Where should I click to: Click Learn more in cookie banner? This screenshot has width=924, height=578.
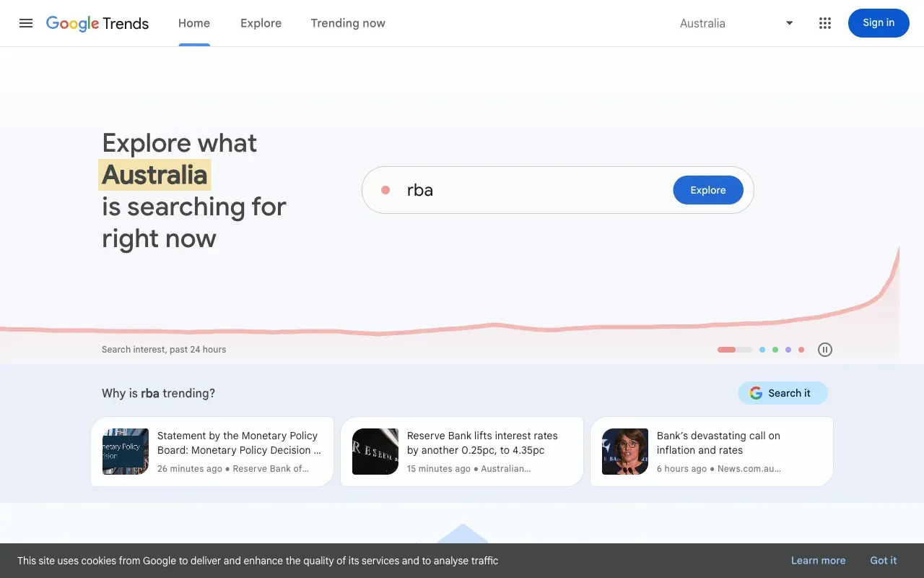[x=818, y=561]
